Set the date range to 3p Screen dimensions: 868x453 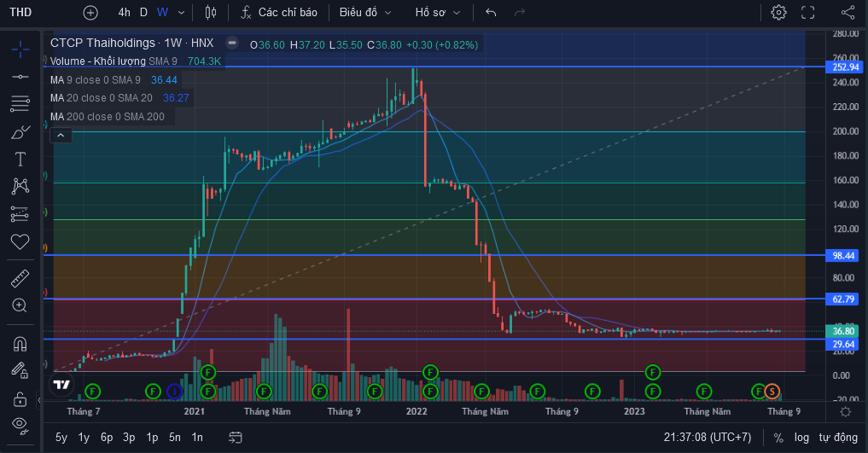(x=129, y=438)
